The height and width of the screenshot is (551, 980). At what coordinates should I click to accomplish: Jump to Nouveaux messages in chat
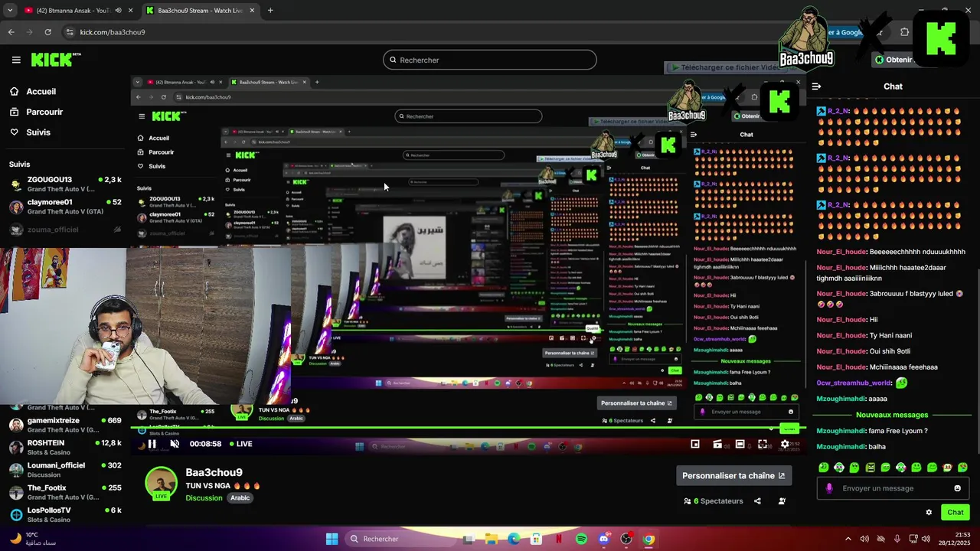892,415
